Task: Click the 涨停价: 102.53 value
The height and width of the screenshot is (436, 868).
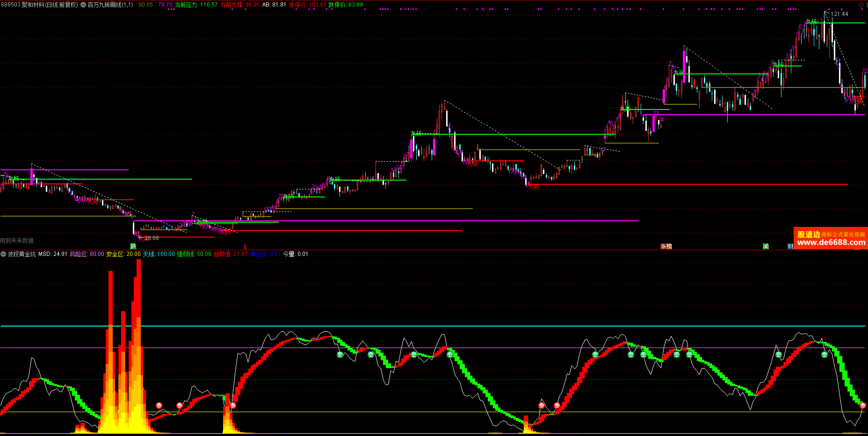Action: 307,5
